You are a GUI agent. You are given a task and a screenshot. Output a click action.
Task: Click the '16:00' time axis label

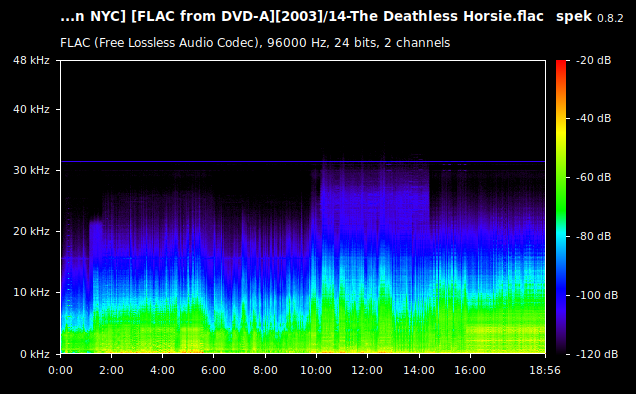pos(470,370)
